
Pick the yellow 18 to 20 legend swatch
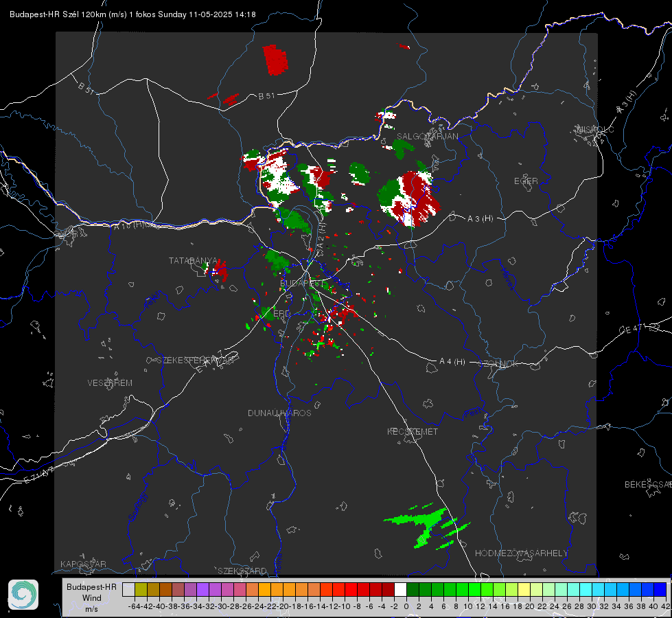[x=524, y=590]
